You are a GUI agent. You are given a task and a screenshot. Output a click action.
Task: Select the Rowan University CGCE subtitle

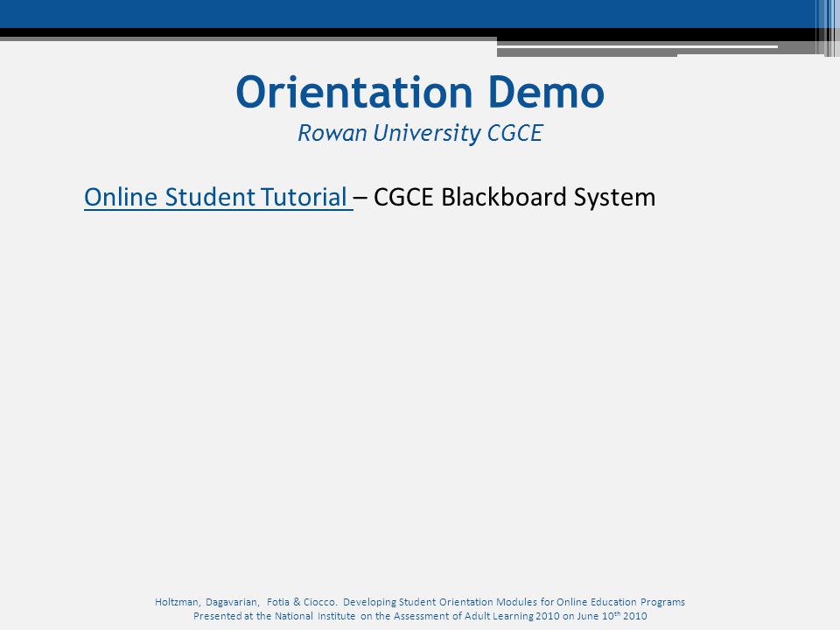420,133
